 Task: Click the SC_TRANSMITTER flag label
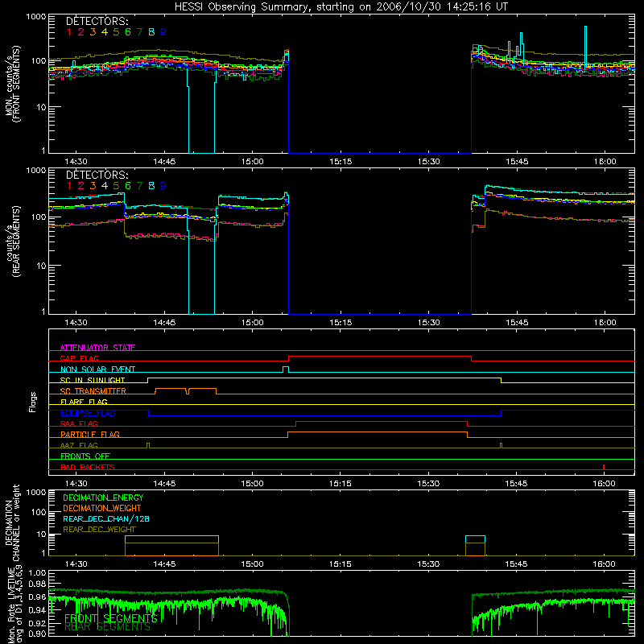click(93, 390)
